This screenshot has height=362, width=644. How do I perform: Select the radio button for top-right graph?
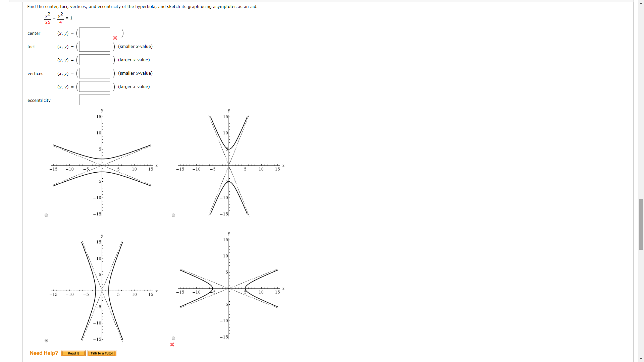point(173,215)
